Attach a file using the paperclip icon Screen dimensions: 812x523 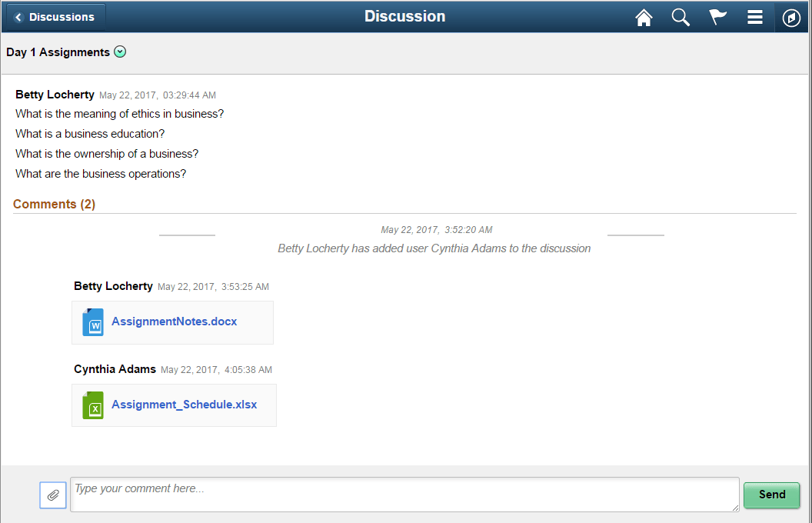(x=52, y=495)
